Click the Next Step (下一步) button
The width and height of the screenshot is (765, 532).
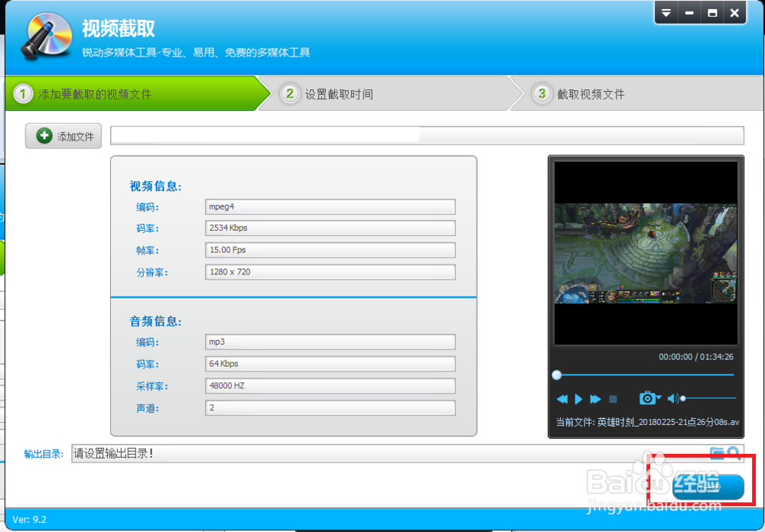[708, 487]
